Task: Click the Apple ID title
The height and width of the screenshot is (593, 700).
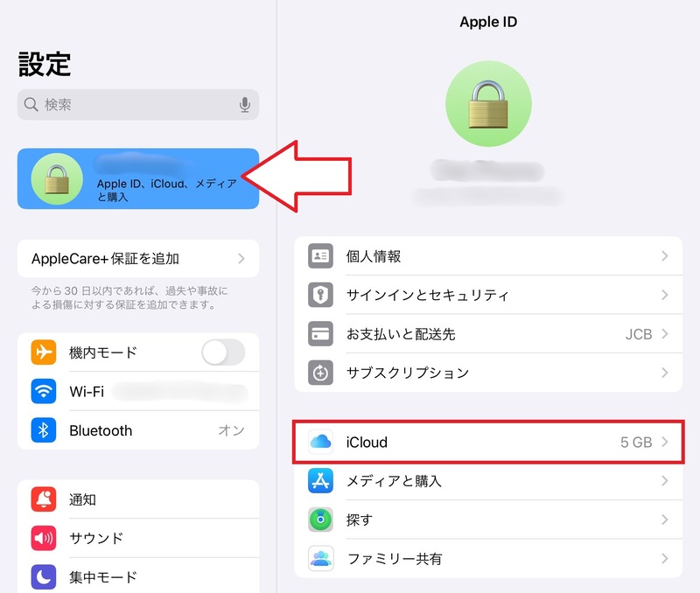Action: 488,22
